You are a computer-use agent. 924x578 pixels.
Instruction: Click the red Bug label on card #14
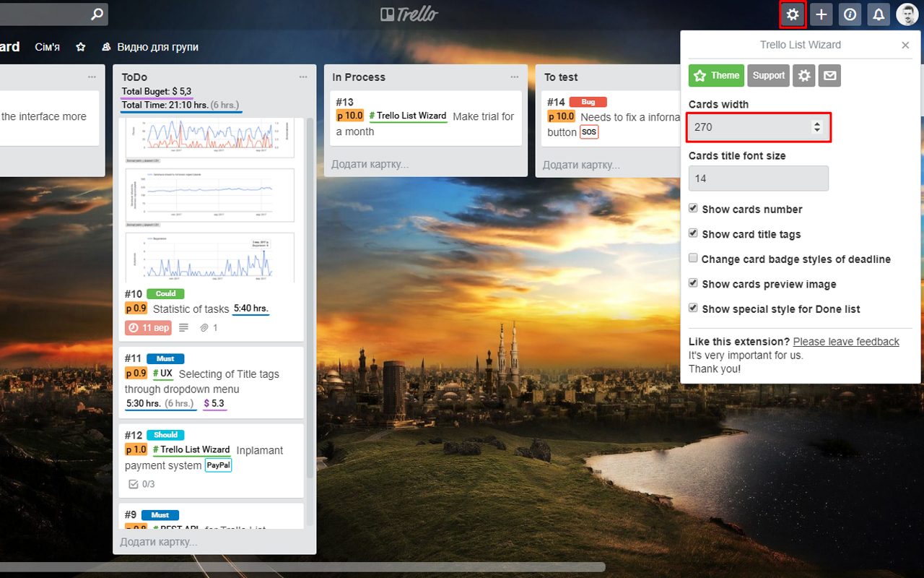588,102
